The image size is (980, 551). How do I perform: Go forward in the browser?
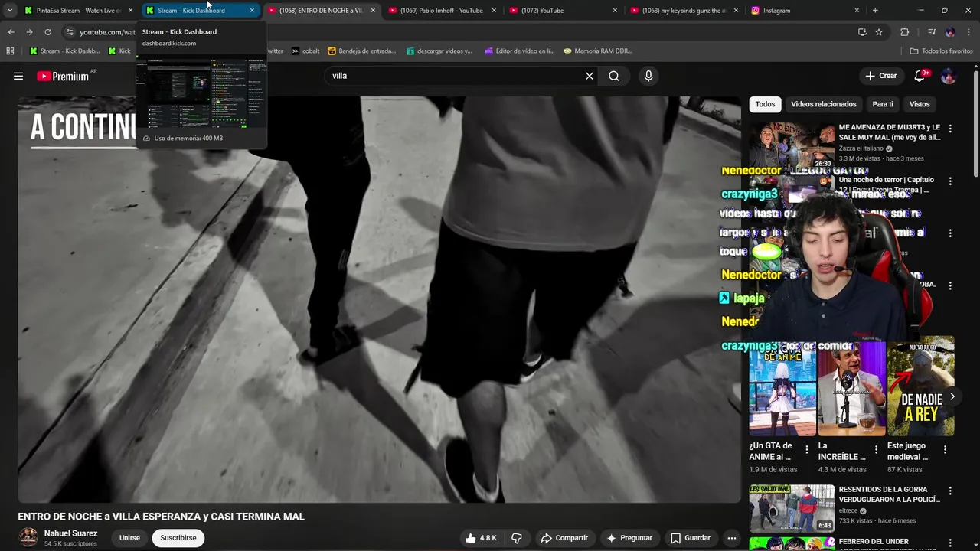click(x=29, y=32)
